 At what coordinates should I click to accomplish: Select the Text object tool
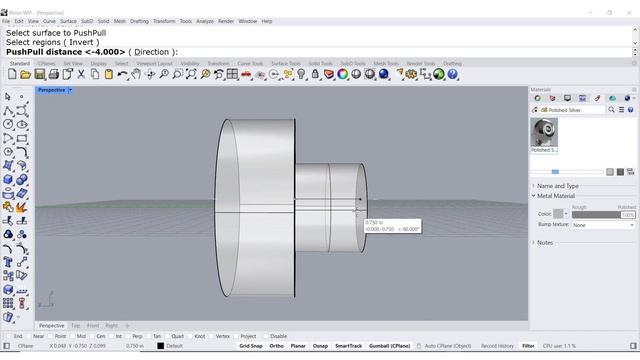(8, 262)
